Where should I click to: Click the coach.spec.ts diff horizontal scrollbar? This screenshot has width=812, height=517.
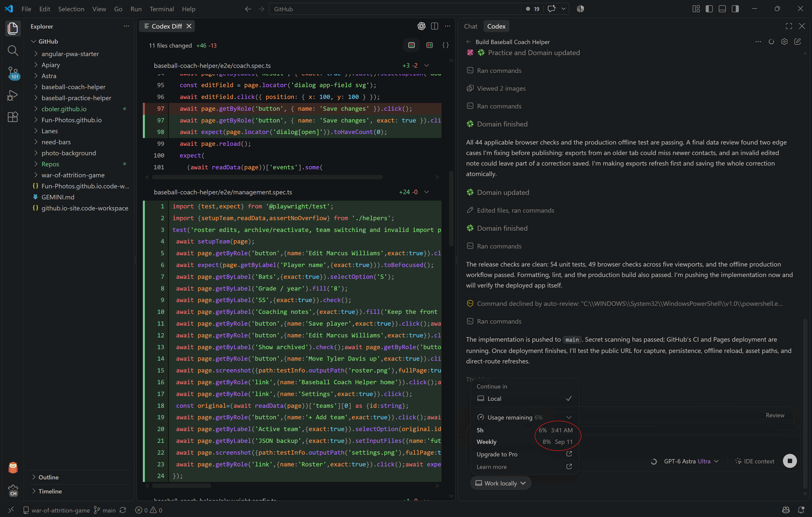coord(267,177)
